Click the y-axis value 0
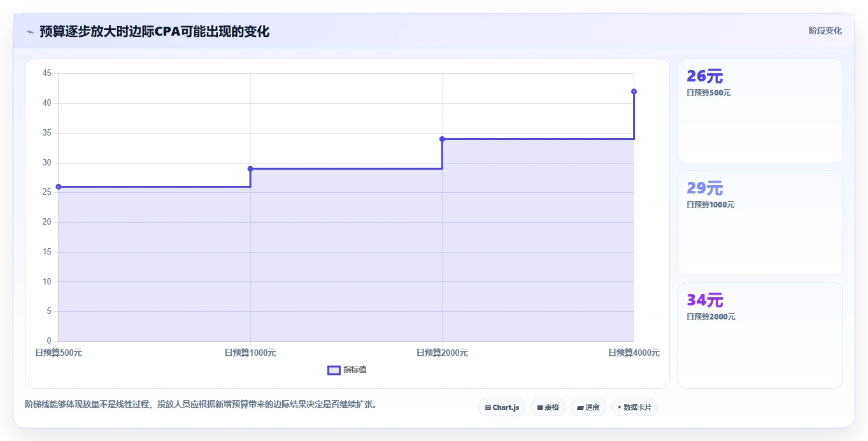Screen dimensions: 868x441 [x=49, y=341]
